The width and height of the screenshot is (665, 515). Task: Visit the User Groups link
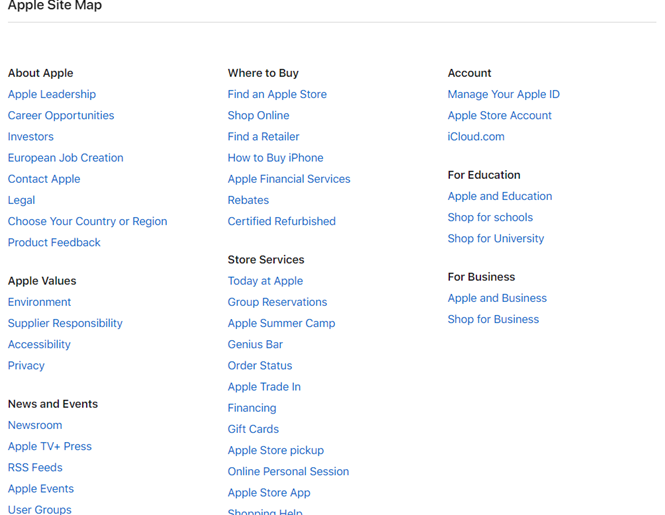pos(40,509)
